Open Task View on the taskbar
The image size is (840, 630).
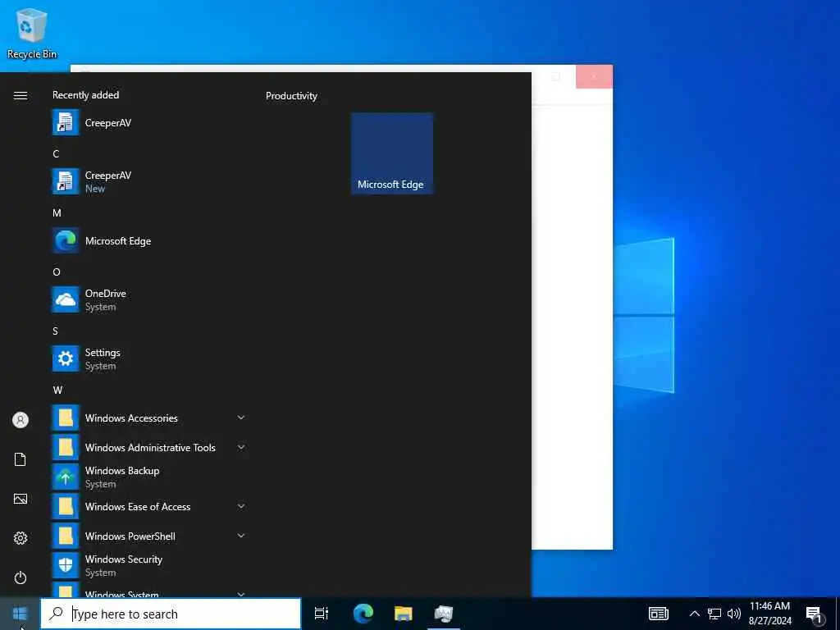tap(322, 614)
